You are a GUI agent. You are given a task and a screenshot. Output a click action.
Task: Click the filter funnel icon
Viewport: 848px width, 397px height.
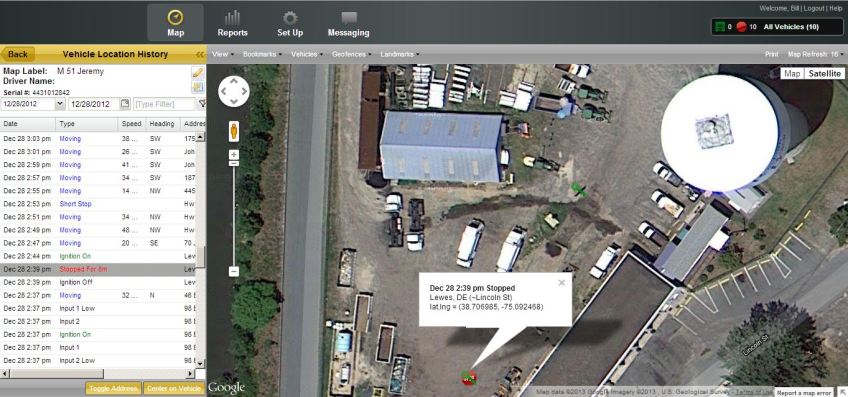click(202, 103)
